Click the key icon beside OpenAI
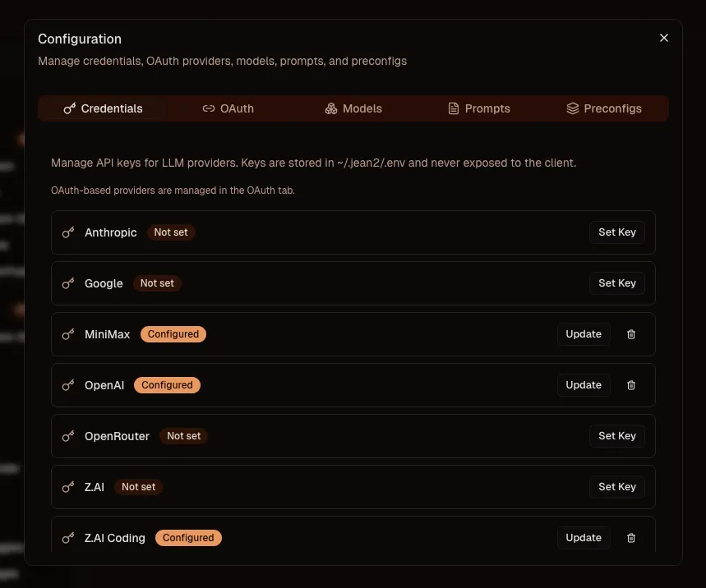The width and height of the screenshot is (706, 588). 68,385
